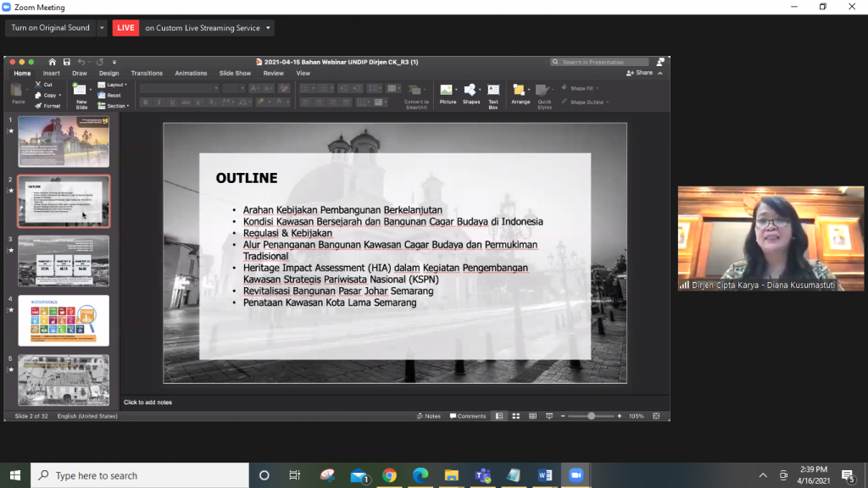Open Zoom app in Windows taskbar

[577, 475]
